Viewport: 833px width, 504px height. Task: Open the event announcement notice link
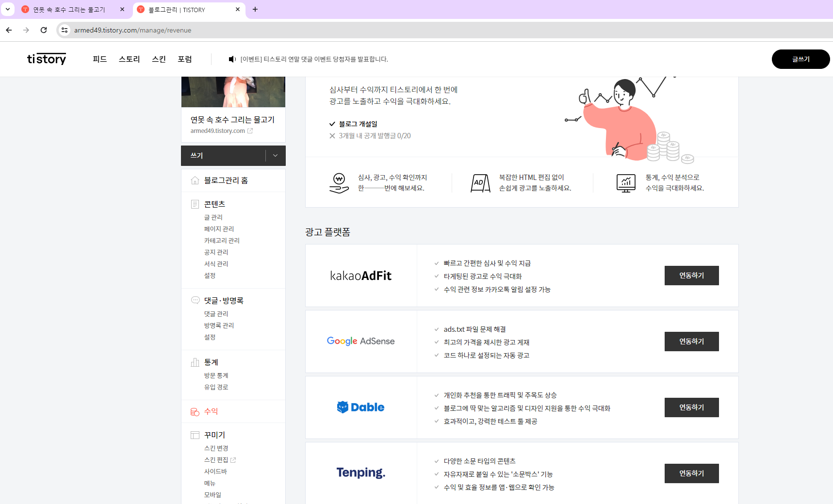(314, 59)
